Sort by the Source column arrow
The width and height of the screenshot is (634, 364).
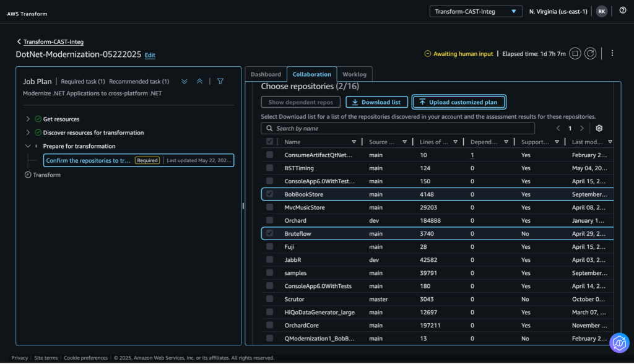click(x=404, y=142)
